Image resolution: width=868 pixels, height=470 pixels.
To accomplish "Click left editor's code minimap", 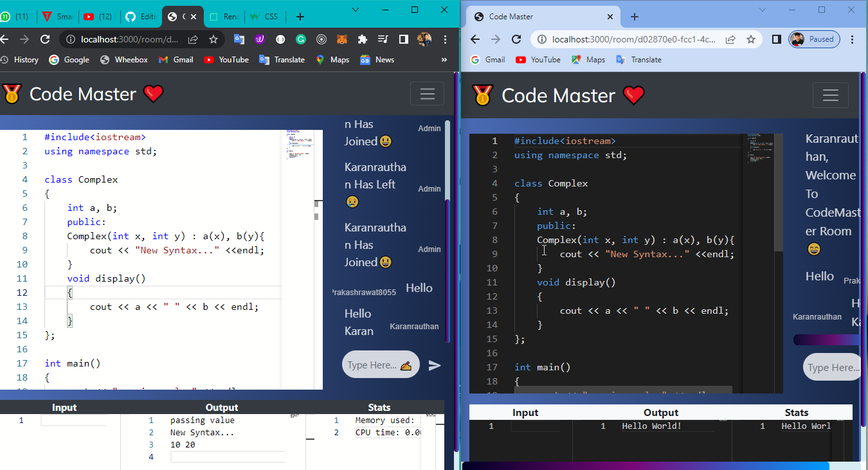I will pyautogui.click(x=300, y=145).
